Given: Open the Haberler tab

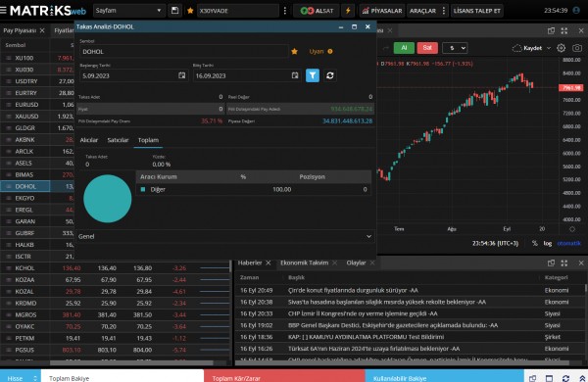Looking at the screenshot, I should tap(250, 263).
